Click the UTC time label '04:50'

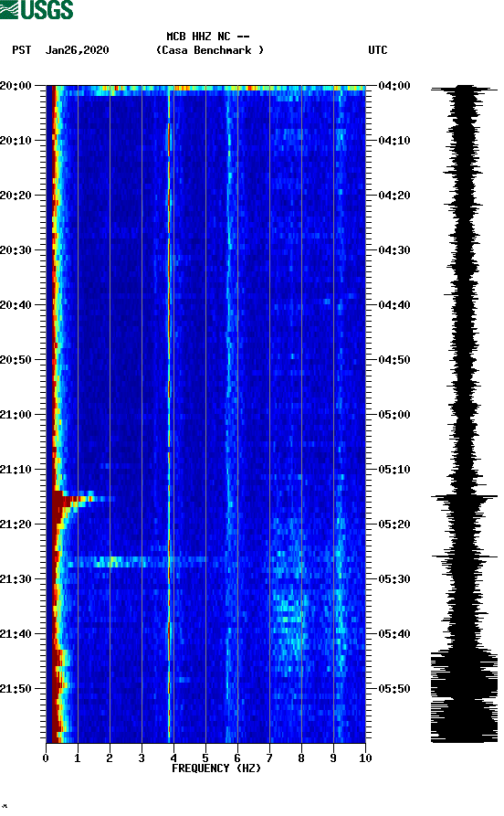(394, 360)
